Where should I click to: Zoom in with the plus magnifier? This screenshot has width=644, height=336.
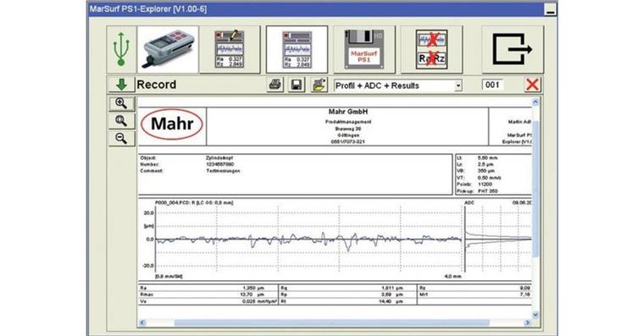(121, 103)
